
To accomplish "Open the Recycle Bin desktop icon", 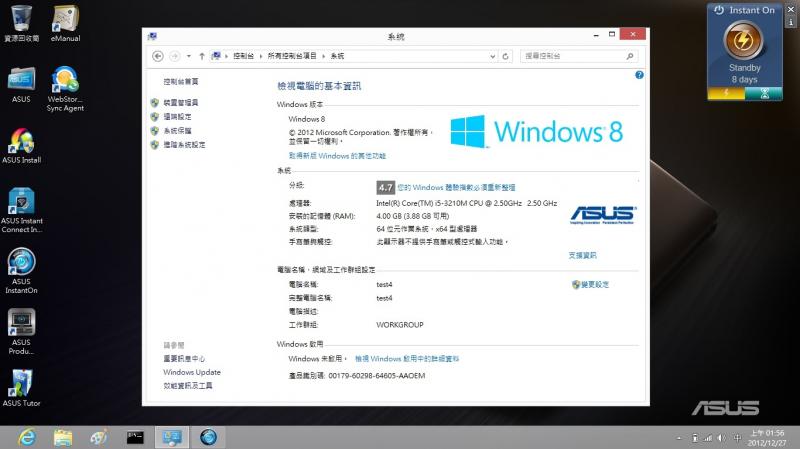I will point(21,23).
